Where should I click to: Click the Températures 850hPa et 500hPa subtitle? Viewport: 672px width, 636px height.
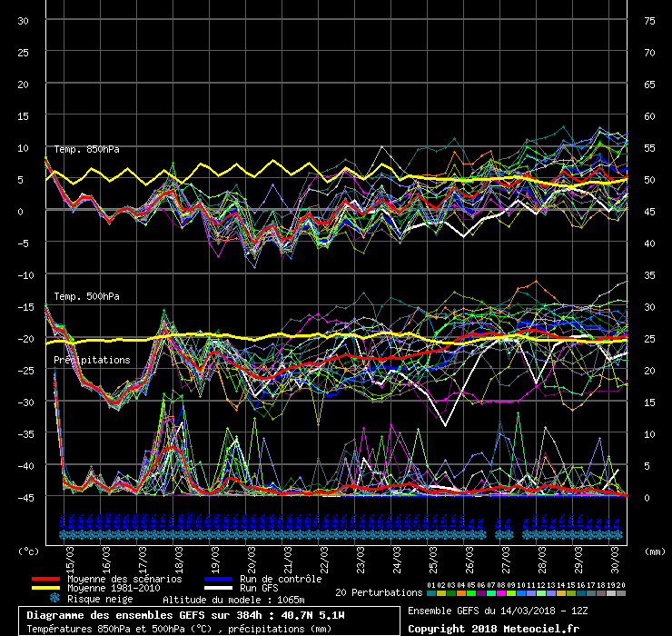click(x=179, y=629)
